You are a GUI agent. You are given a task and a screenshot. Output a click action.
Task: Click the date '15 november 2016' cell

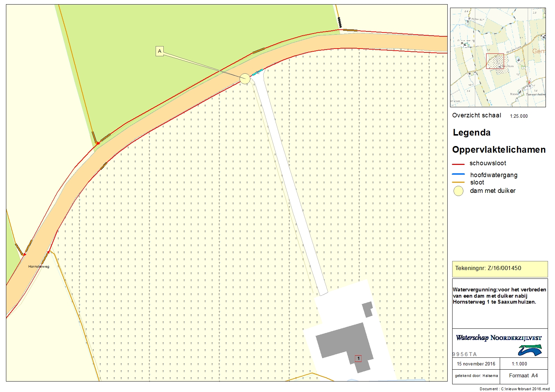[476, 364]
